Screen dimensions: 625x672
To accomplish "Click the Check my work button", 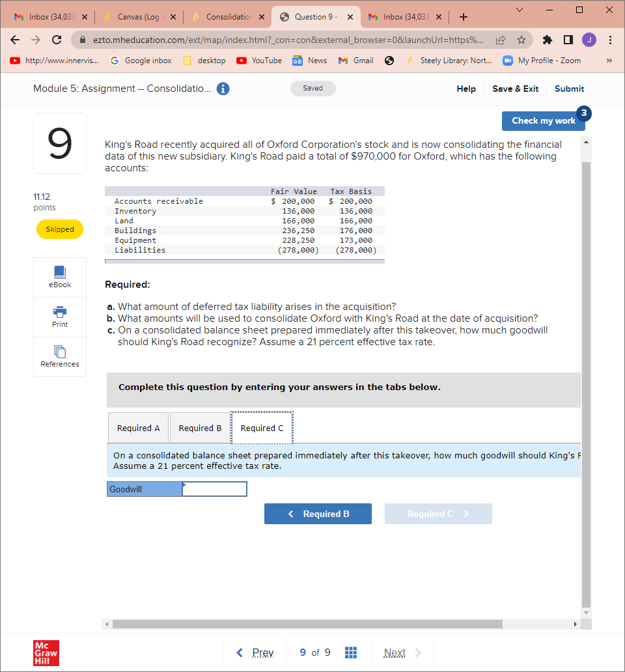I will 543,121.
